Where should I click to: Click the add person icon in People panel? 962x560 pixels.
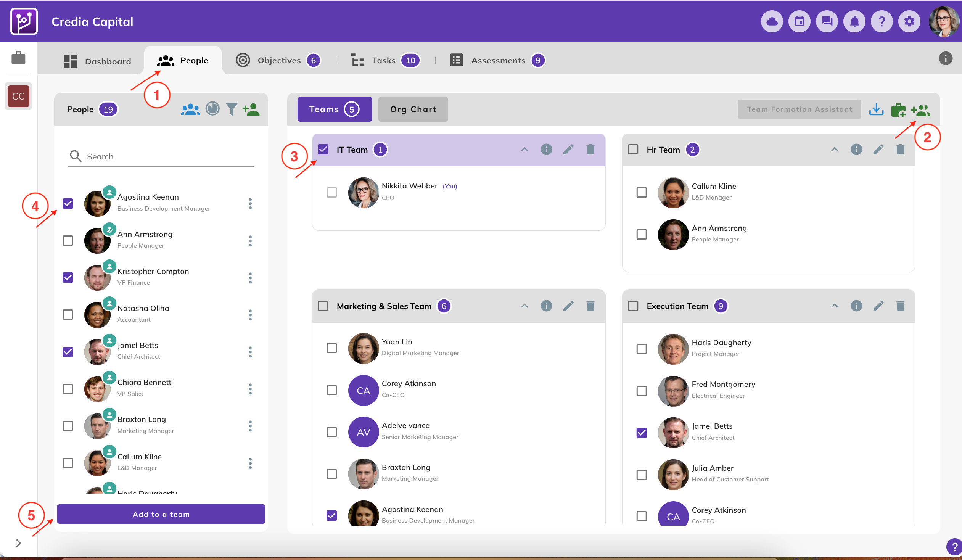pyautogui.click(x=251, y=109)
